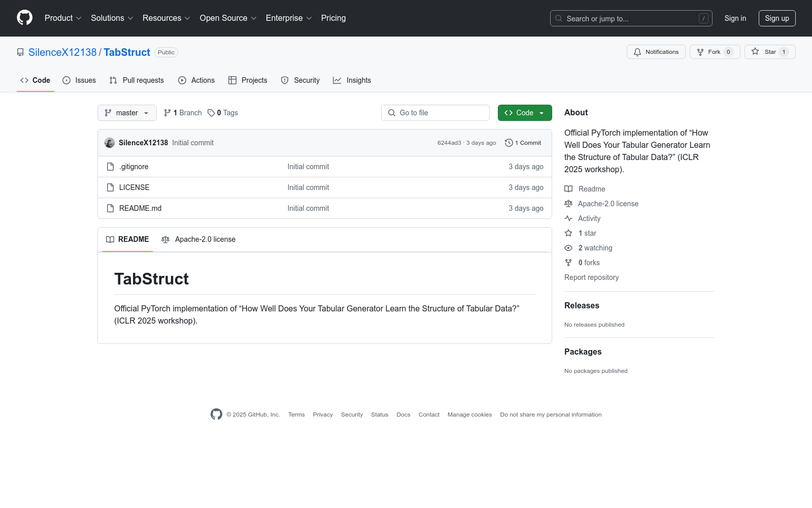812x508 pixels.
Task: Focus the Search or jump to field
Action: click(x=631, y=18)
